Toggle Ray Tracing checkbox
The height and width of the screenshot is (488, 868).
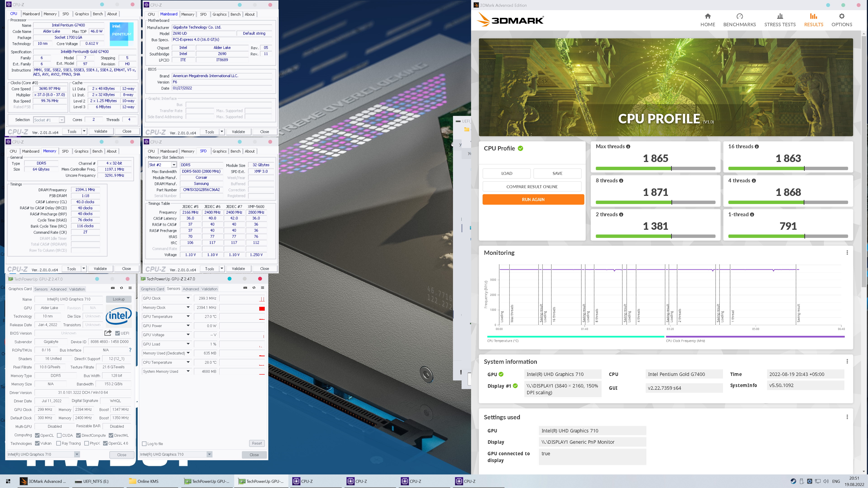59,443
